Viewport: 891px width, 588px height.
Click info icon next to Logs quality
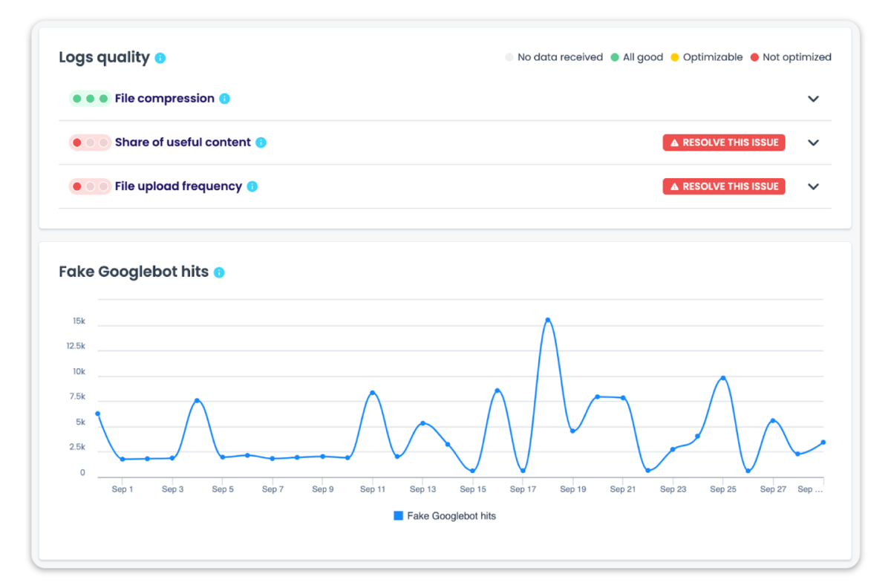coord(160,58)
